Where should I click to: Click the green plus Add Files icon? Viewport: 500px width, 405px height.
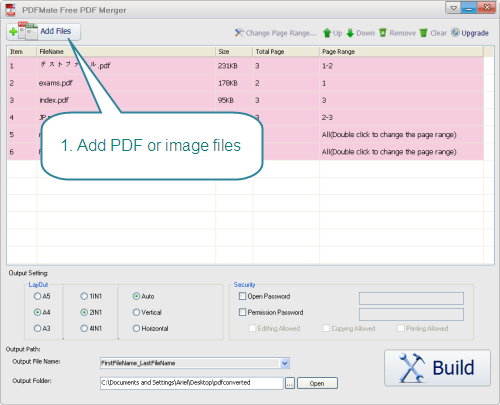pos(13,32)
